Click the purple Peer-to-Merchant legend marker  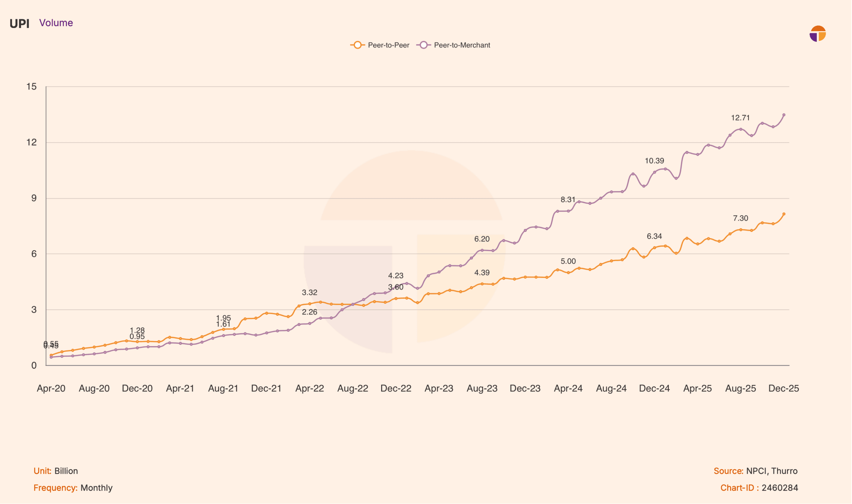point(423,45)
